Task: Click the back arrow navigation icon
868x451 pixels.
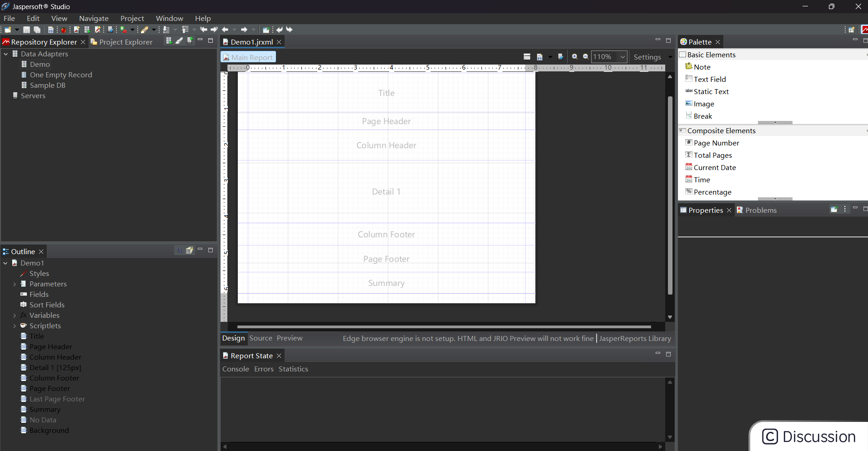Action: point(225,30)
